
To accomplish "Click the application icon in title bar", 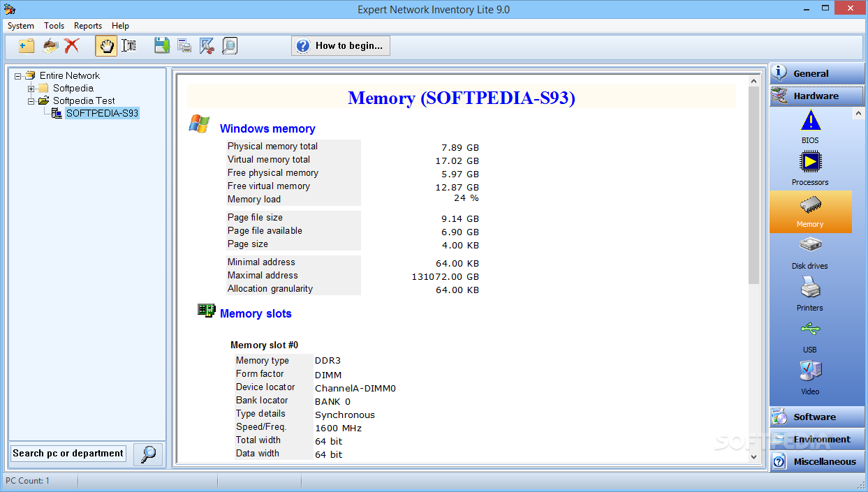I will coord(9,8).
